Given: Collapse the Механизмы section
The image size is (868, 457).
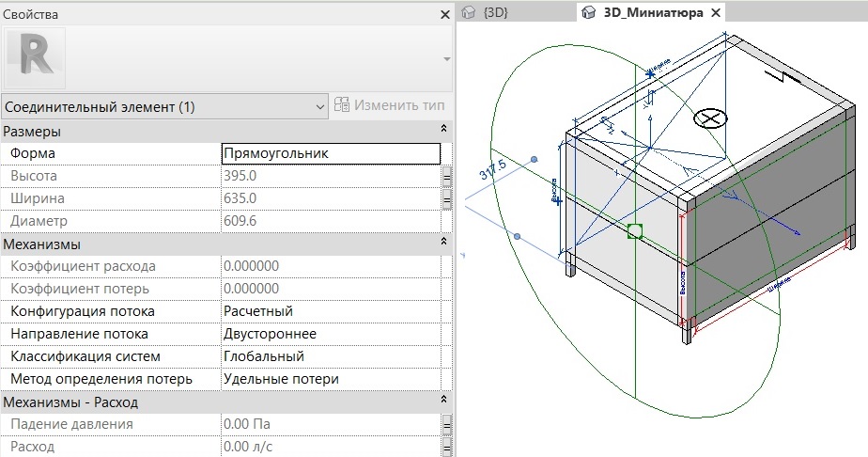Looking at the screenshot, I should [443, 243].
